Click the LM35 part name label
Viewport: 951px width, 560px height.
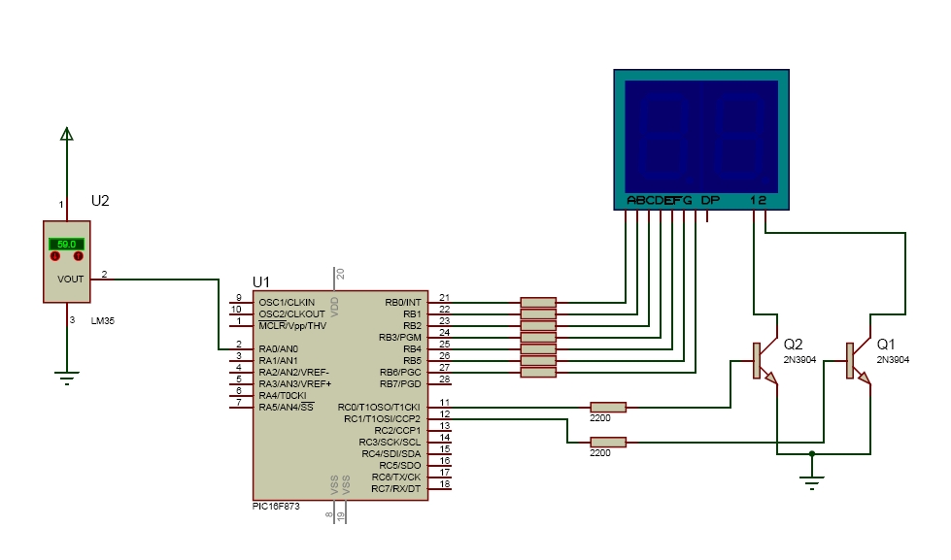point(103,320)
